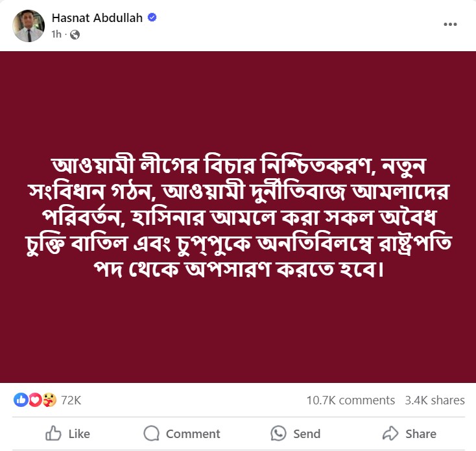View the 3.4K shares list
The height and width of the screenshot is (451, 476).
[x=434, y=400]
